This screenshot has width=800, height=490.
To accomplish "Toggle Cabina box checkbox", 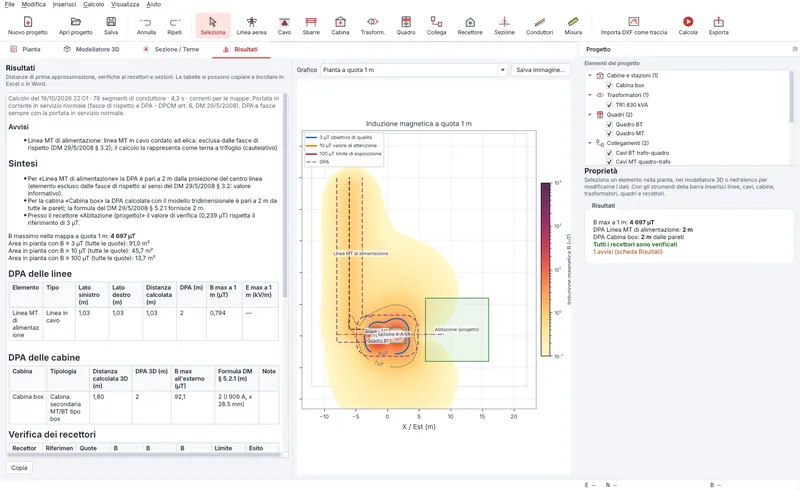I will (x=609, y=85).
